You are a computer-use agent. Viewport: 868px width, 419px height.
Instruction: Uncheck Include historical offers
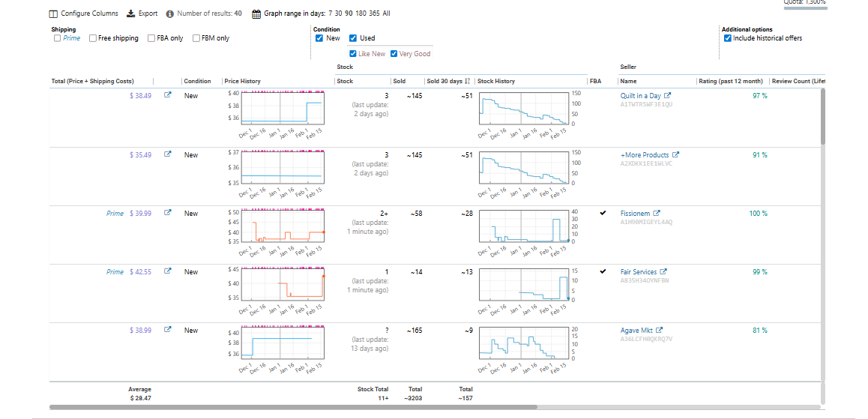pos(727,38)
